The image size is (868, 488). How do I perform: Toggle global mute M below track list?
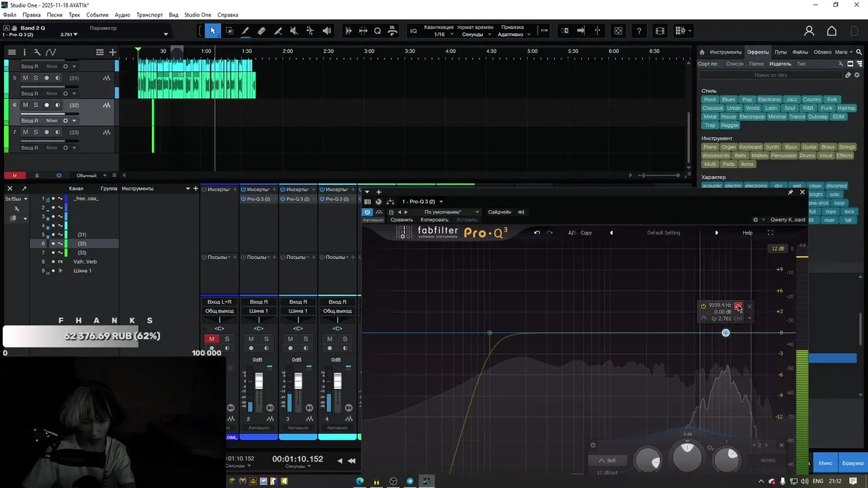tap(14, 176)
